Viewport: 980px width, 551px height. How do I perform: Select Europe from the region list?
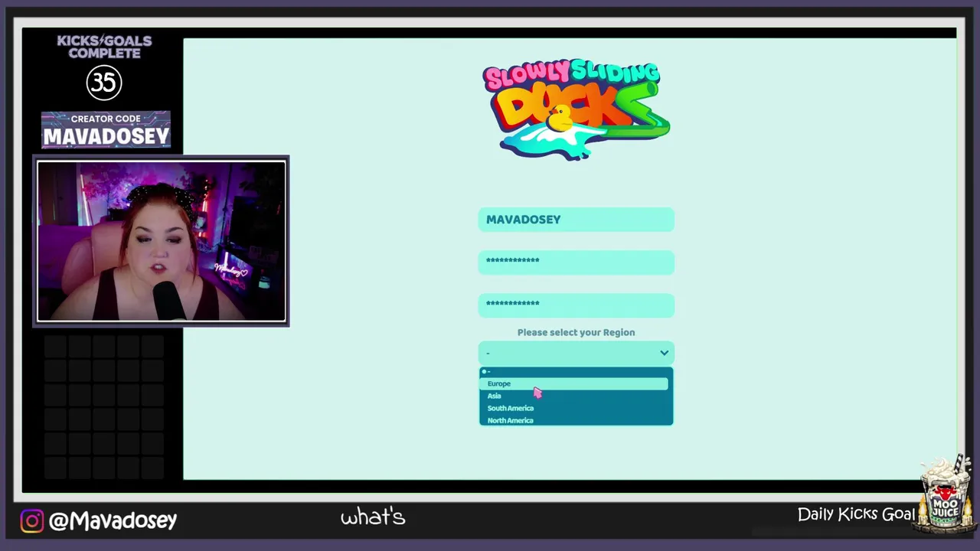tap(575, 383)
